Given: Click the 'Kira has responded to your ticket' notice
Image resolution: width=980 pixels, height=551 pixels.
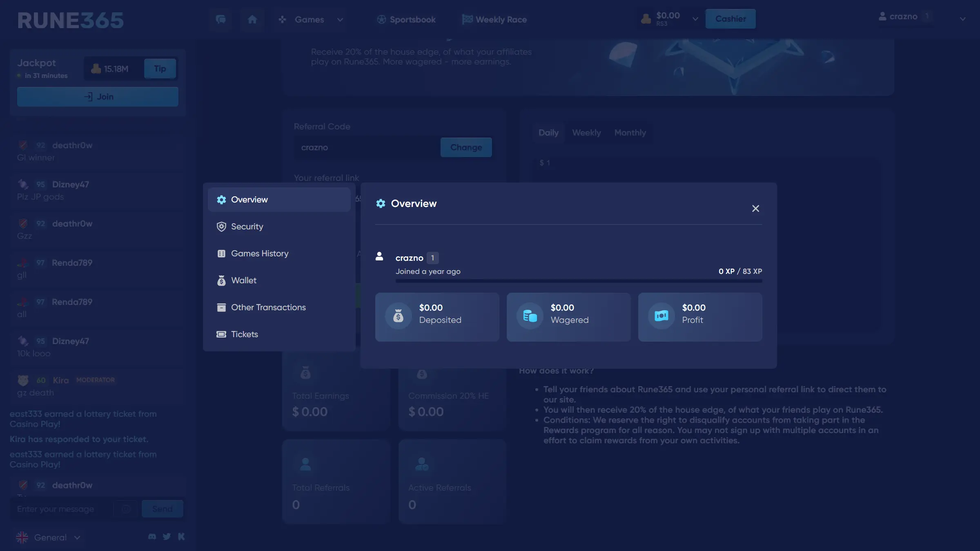Looking at the screenshot, I should (x=79, y=439).
